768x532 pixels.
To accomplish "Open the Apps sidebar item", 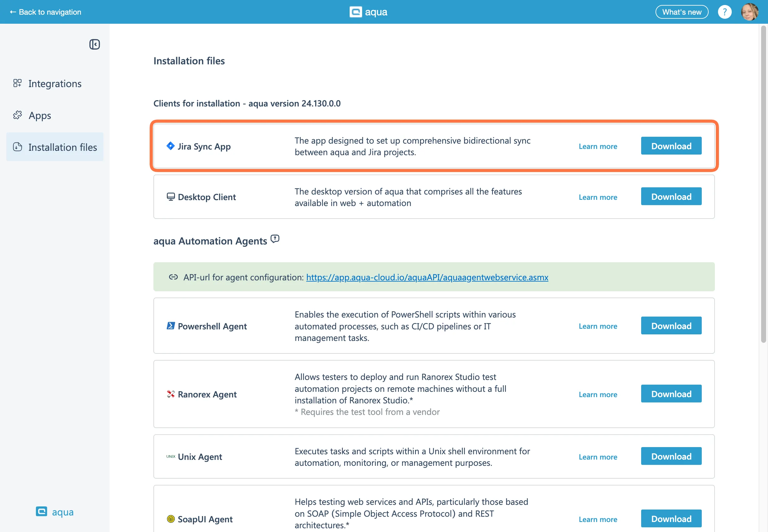I will click(x=40, y=115).
